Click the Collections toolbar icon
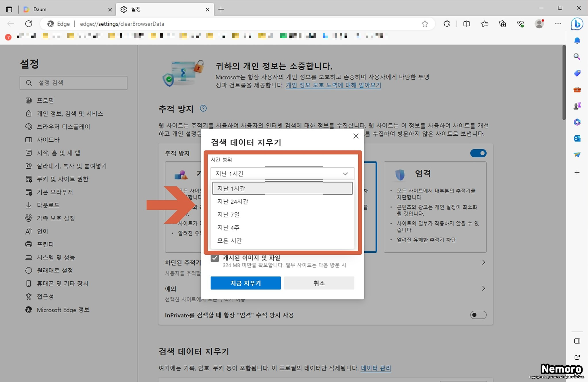The width and height of the screenshot is (588, 382). click(x=502, y=24)
